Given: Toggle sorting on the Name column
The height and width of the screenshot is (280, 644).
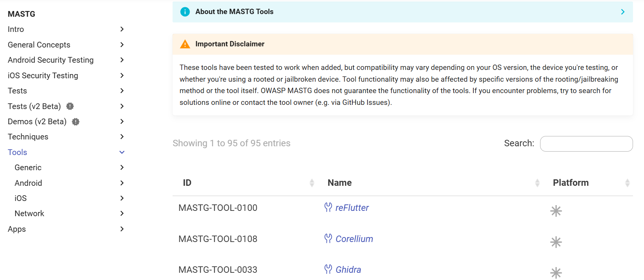Looking at the screenshot, I should 537,182.
